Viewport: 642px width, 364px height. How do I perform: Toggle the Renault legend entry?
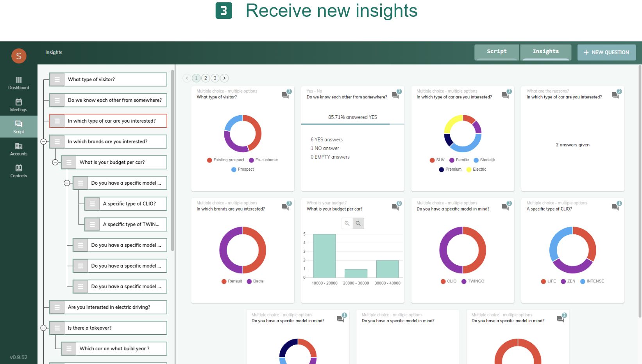[x=232, y=281]
